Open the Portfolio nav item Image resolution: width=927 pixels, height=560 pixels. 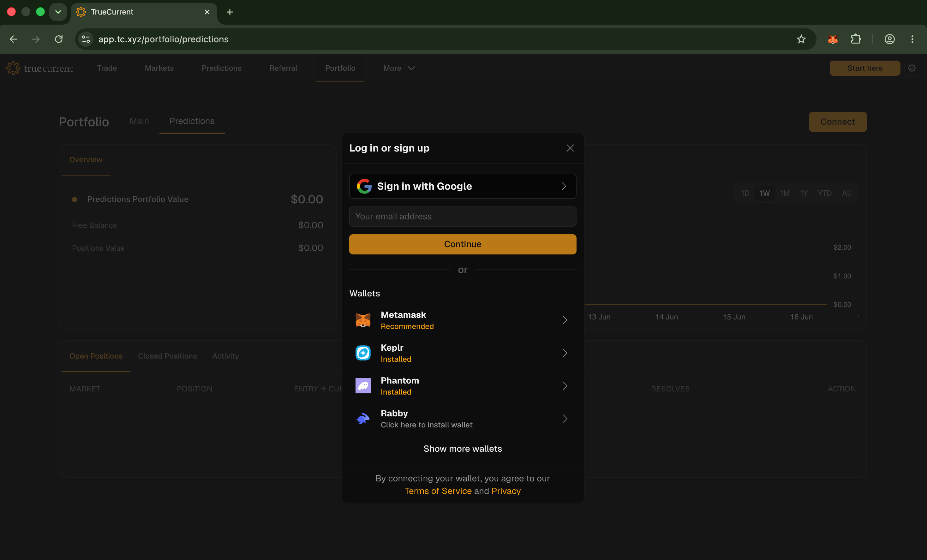[340, 68]
